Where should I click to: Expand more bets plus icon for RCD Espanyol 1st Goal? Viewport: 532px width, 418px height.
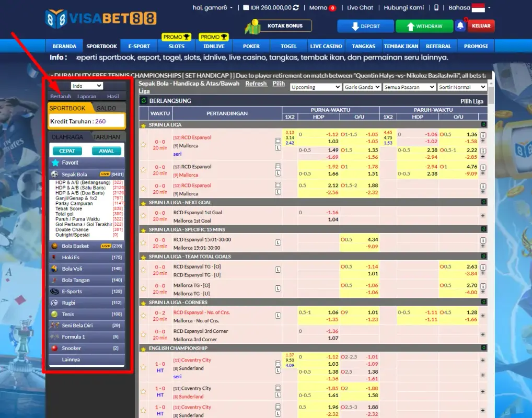coord(483,216)
